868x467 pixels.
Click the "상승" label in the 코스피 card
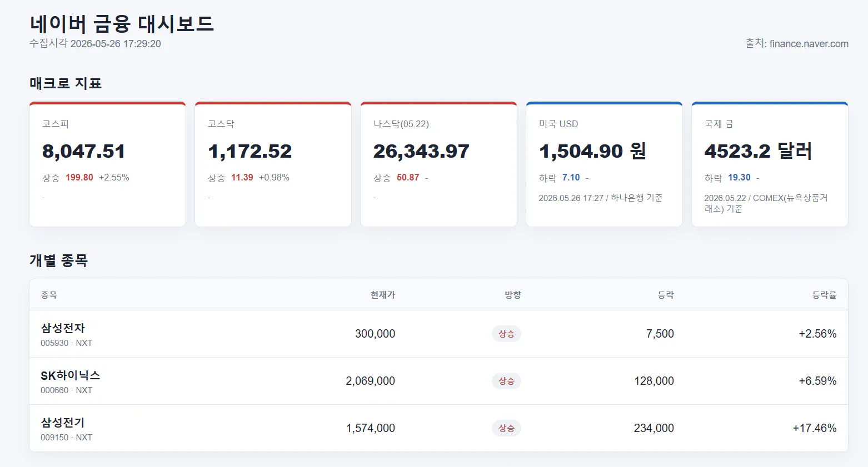pyautogui.click(x=51, y=178)
